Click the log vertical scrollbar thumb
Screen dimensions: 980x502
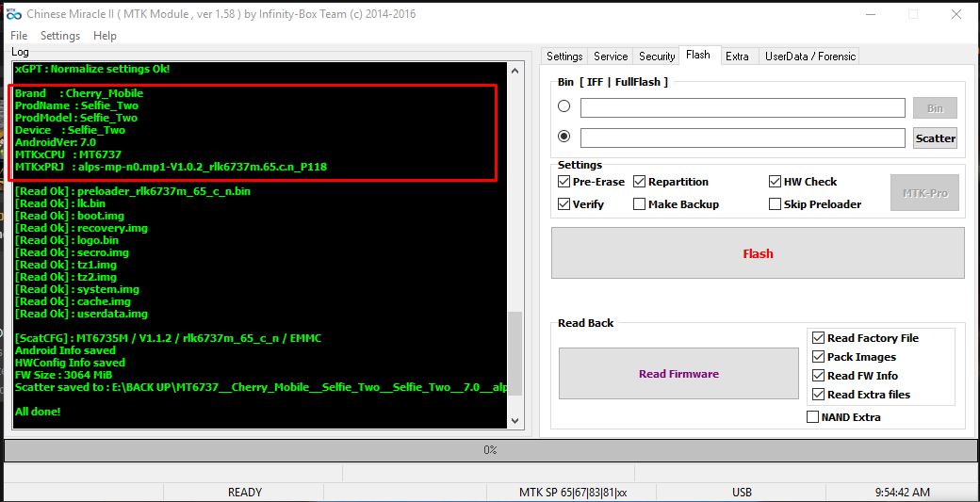coord(515,353)
